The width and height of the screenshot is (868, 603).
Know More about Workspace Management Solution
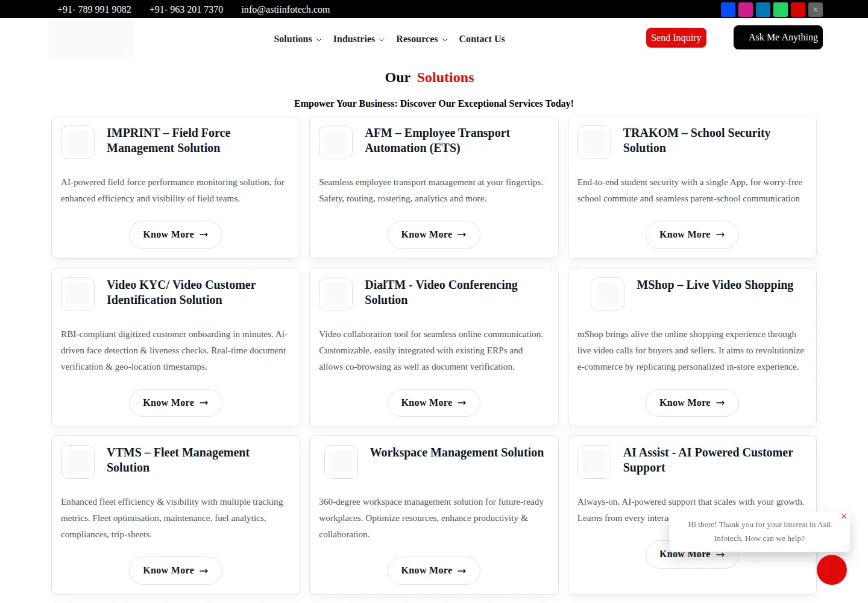pos(434,570)
